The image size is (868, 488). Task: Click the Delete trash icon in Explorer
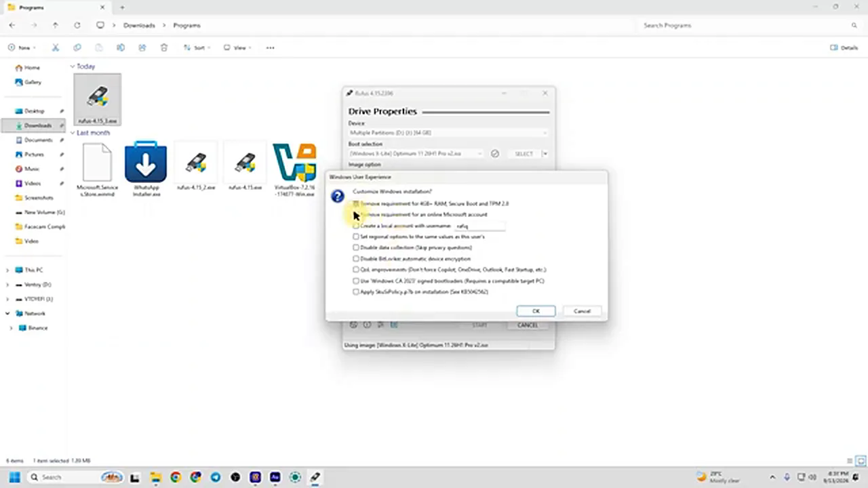click(164, 48)
